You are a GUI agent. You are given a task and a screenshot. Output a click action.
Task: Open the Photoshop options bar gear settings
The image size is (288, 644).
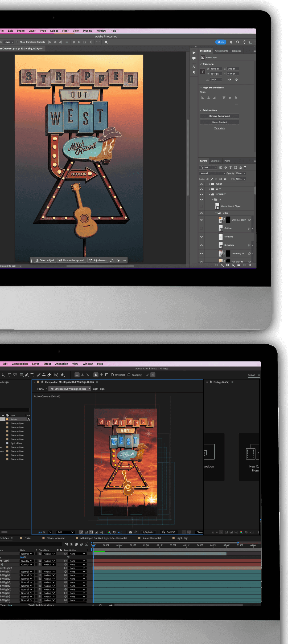click(x=106, y=42)
